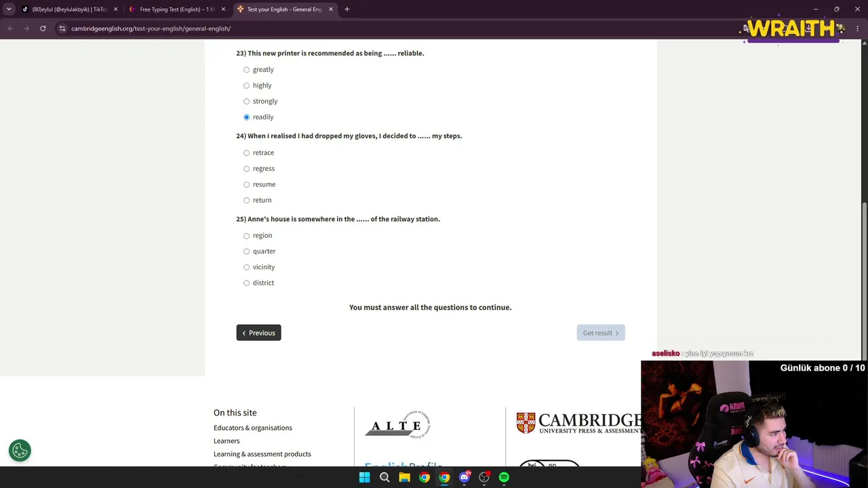Open the Learners footer link
This screenshot has width=868, height=488.
226,441
